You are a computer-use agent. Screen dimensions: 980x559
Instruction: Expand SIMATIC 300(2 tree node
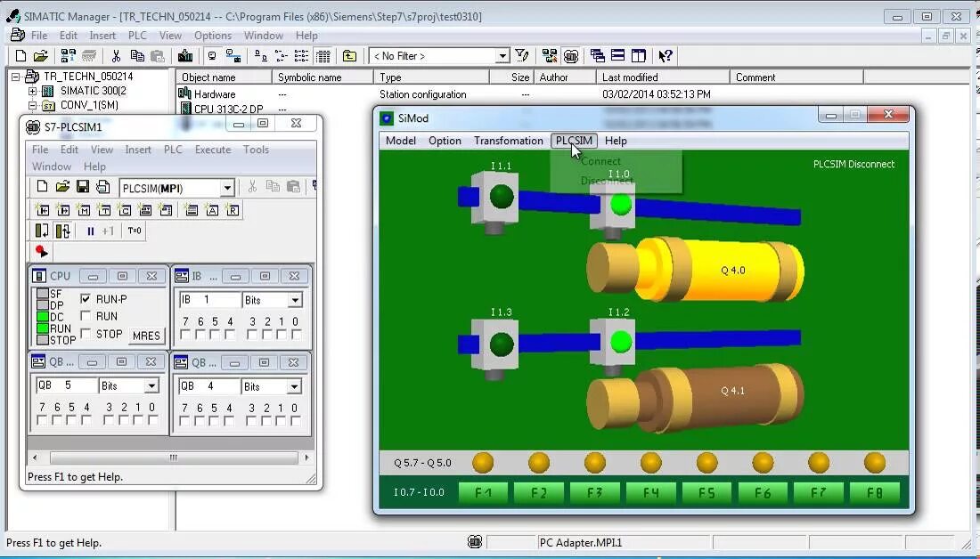coord(32,91)
